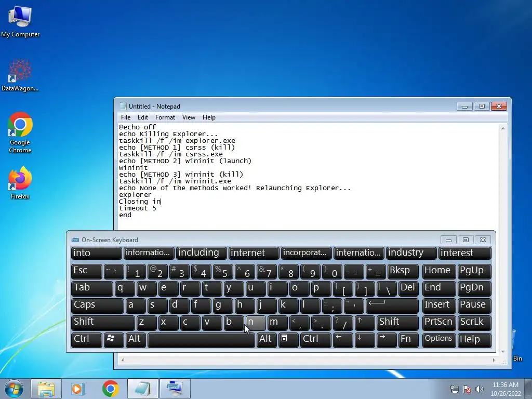Click the right arrow key
This screenshot has height=399, width=532.
[x=386, y=340]
